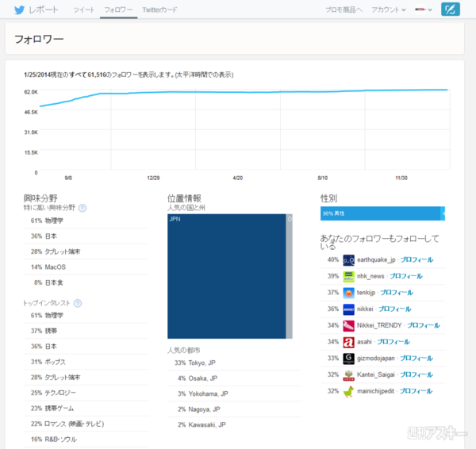Open nikkei プロフィール link
476x449 pixels.
394,309
